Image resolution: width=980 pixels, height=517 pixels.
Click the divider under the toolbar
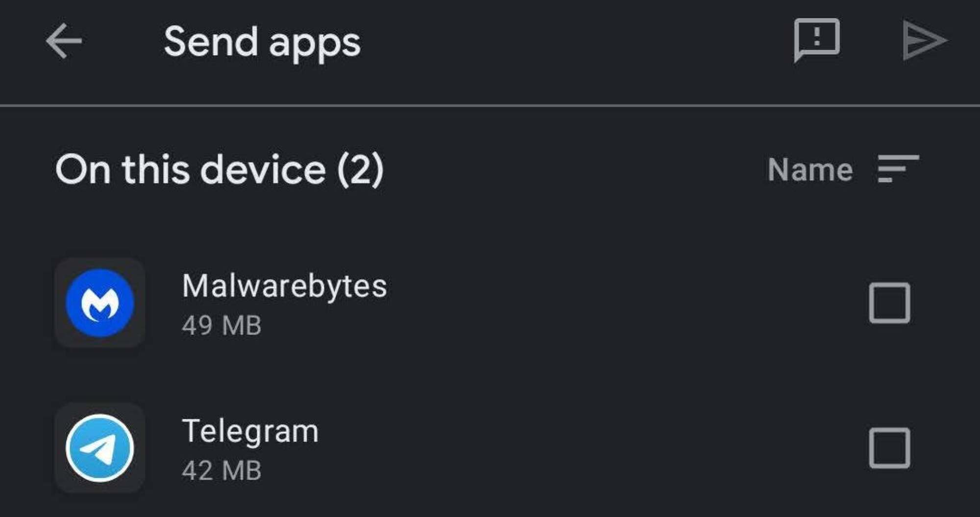[490, 105]
